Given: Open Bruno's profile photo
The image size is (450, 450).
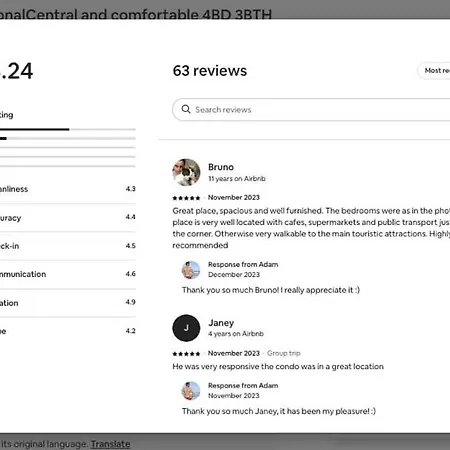Looking at the screenshot, I should [x=186, y=172].
